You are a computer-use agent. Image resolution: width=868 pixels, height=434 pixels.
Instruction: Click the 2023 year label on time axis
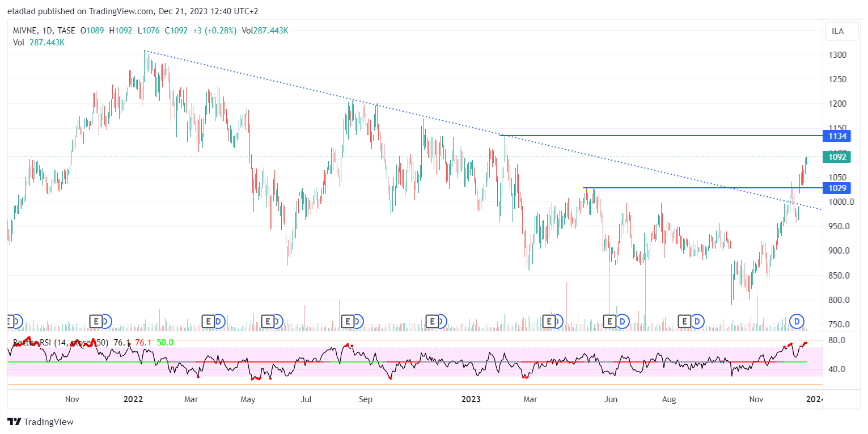[x=471, y=399]
